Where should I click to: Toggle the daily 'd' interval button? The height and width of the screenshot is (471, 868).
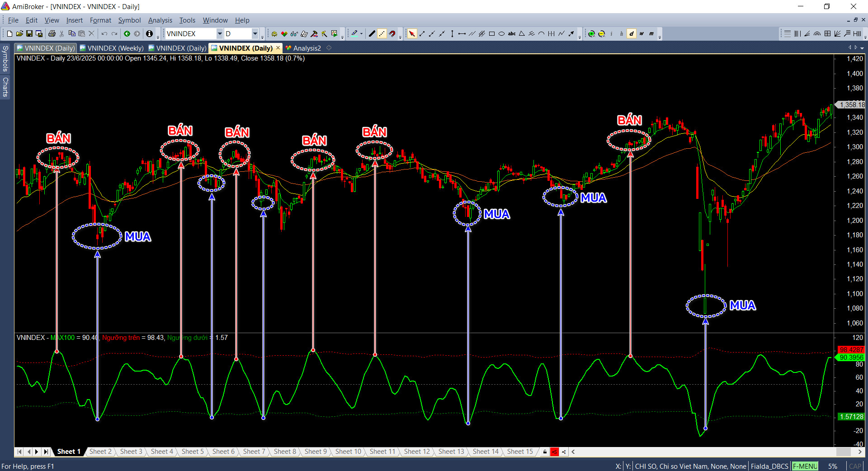click(631, 34)
